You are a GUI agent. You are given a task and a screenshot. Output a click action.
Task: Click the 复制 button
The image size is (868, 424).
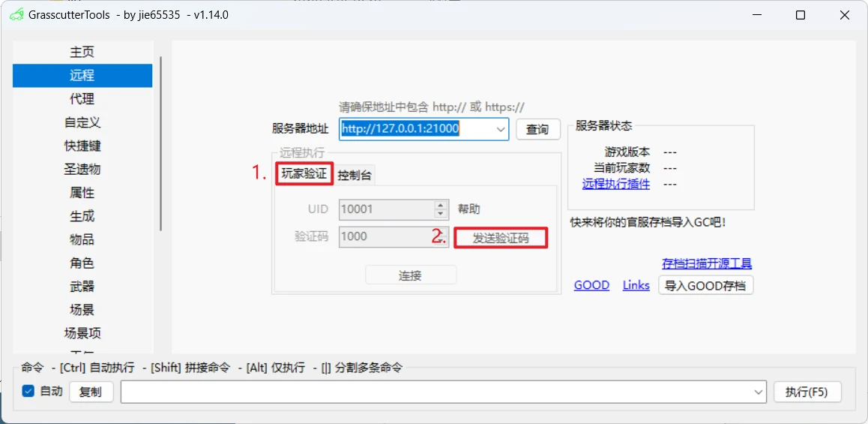coord(91,392)
